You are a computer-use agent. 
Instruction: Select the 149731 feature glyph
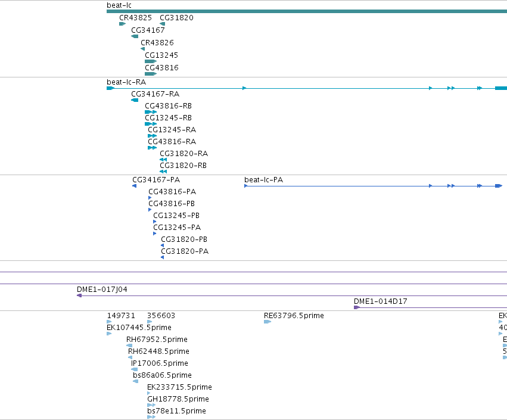tap(109, 322)
